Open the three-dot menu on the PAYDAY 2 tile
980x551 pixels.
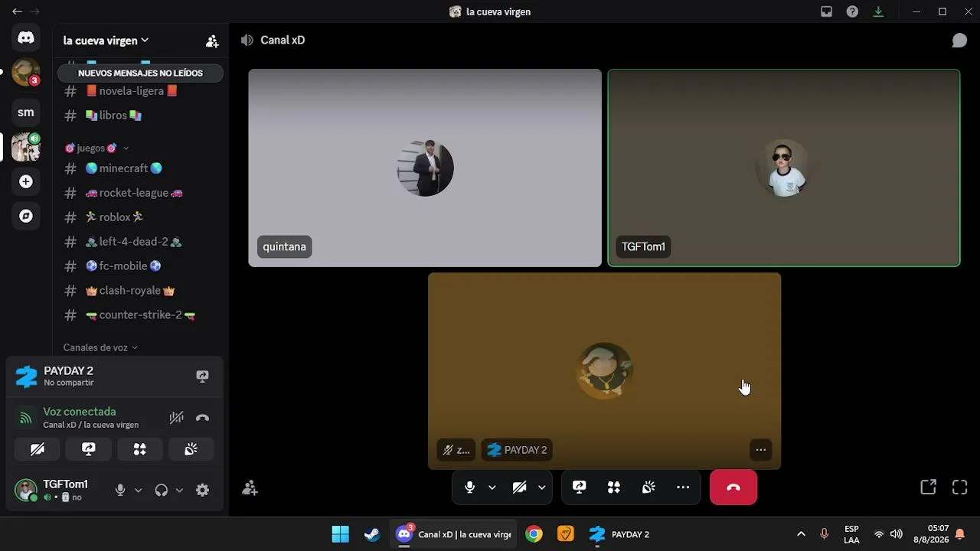(761, 450)
